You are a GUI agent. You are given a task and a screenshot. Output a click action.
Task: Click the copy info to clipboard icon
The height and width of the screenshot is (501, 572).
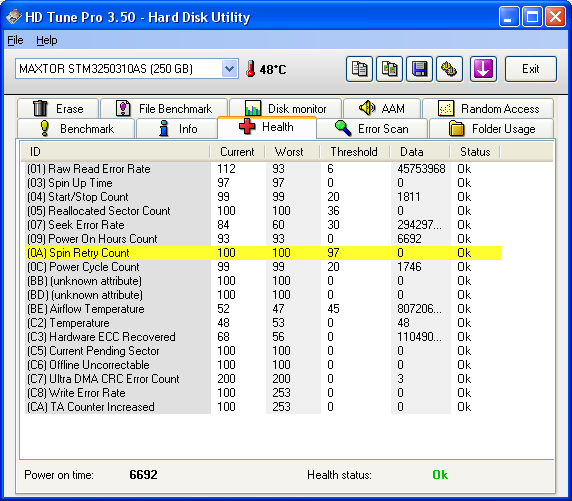[359, 69]
